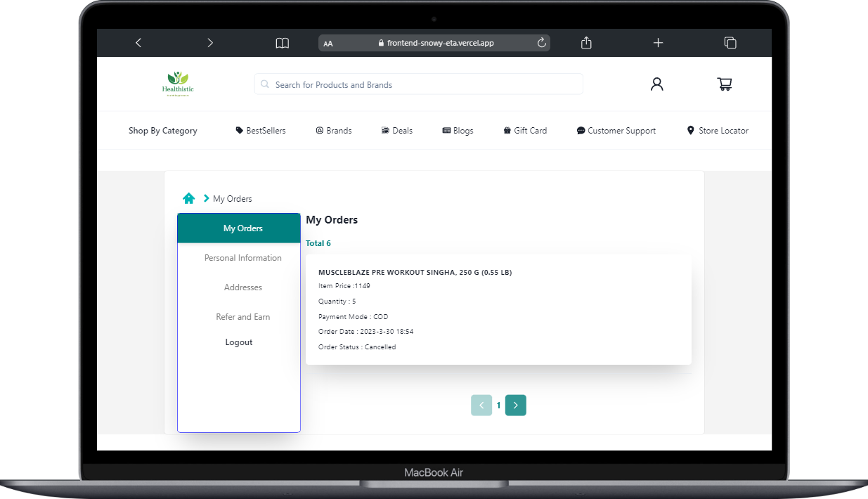The image size is (868, 499).
Task: Tap the AA reader text size control
Action: [x=328, y=44]
